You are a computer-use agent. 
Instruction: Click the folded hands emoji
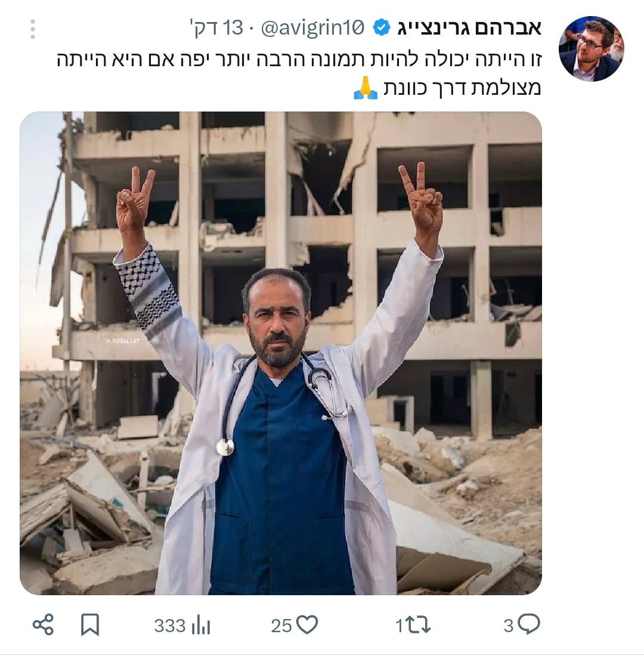366,88
